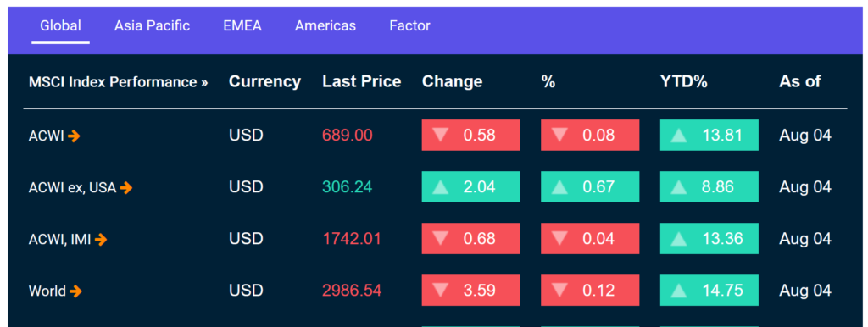Click the orange arrow beside World
The height and width of the screenshot is (327, 868).
[75, 291]
